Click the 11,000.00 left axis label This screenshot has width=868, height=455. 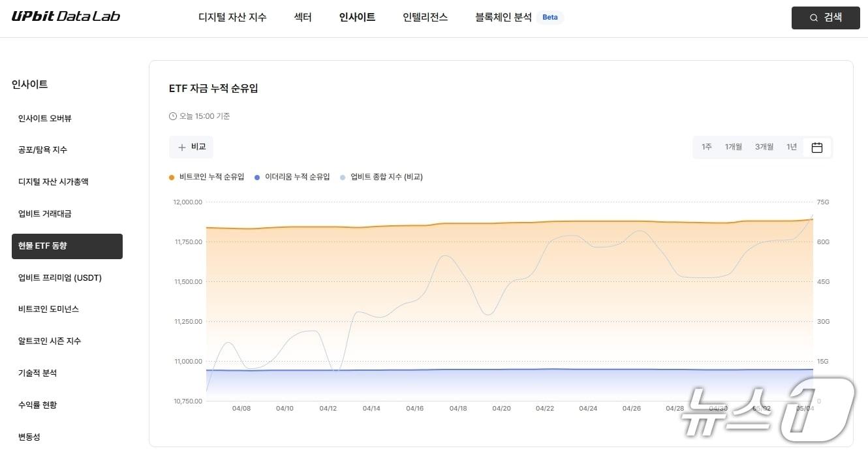click(188, 362)
